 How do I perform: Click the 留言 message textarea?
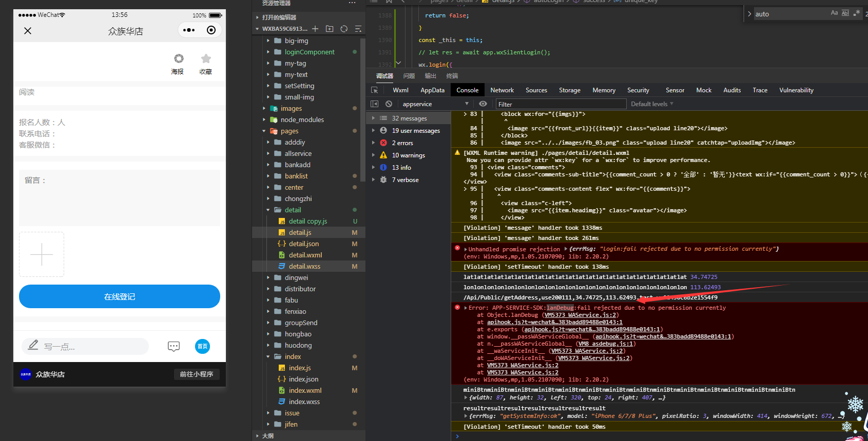coord(120,198)
